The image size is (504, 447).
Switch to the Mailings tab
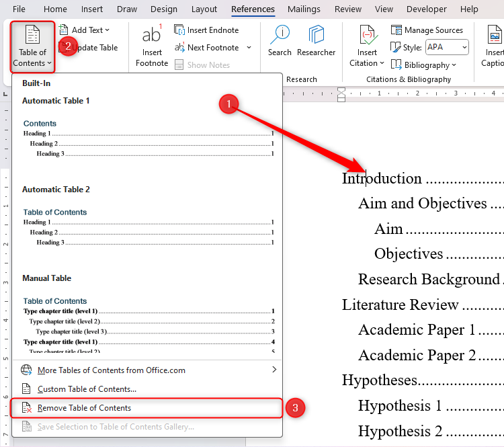304,9
